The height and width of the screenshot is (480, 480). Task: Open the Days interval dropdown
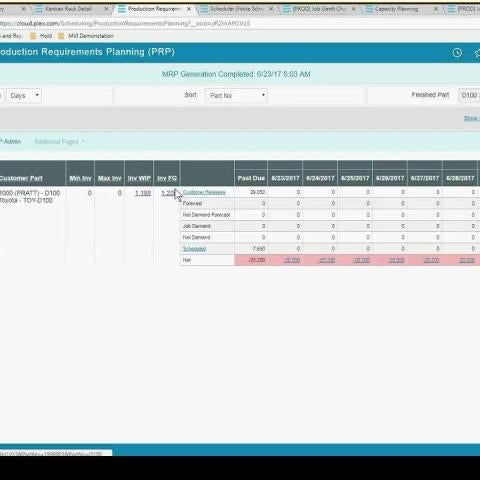(24, 95)
